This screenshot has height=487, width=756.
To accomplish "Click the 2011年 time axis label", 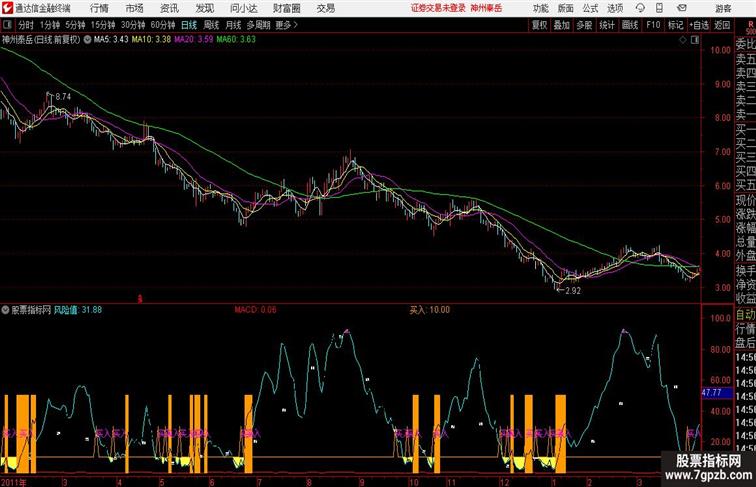I will (x=14, y=482).
